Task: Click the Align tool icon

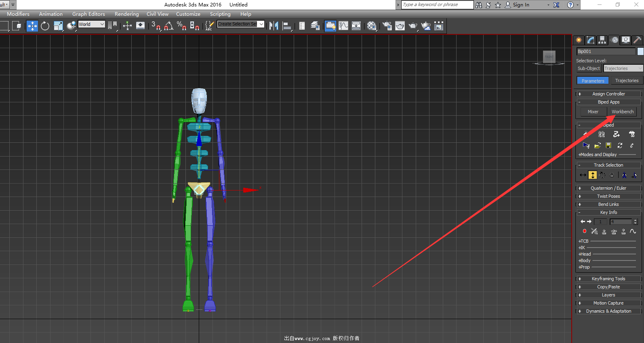Action: [x=287, y=26]
